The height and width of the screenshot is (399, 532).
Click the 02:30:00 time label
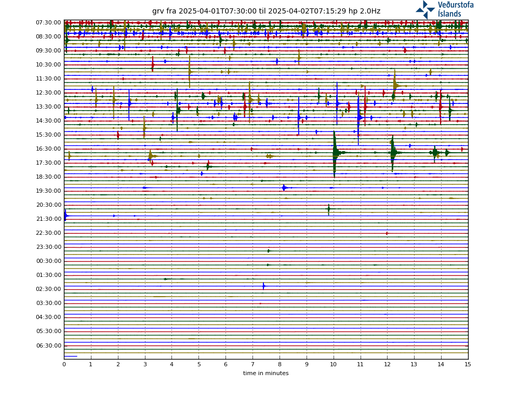tap(48, 289)
